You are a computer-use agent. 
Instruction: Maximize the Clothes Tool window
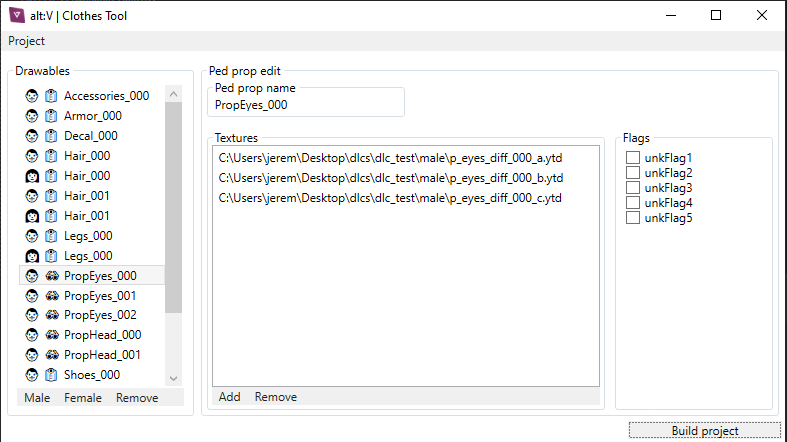(716, 16)
